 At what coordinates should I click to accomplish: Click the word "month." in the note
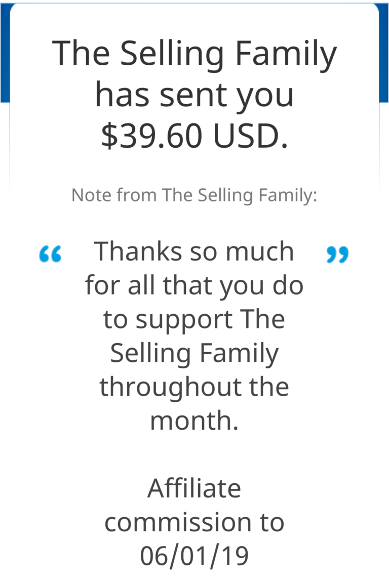(194, 421)
